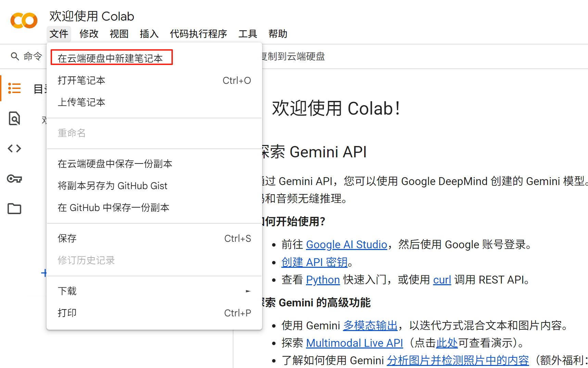Select 将副本另存为 GitHub Gist
The height and width of the screenshot is (368, 588).
pyautogui.click(x=113, y=185)
